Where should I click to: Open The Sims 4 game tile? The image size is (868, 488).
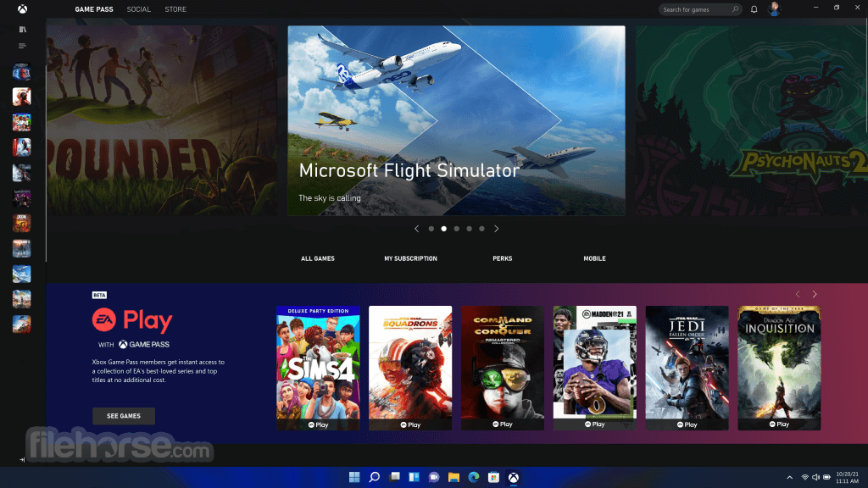point(319,368)
